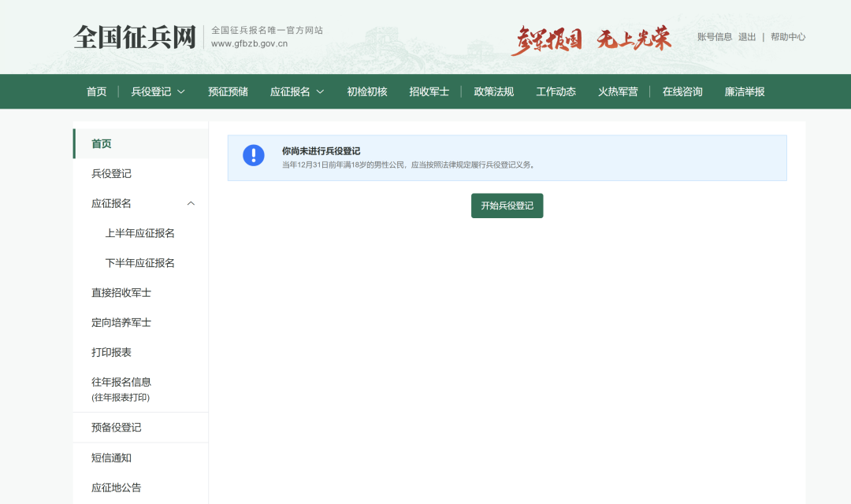
Task: Collapse the 应征报名 section in sidebar
Action: tap(191, 203)
